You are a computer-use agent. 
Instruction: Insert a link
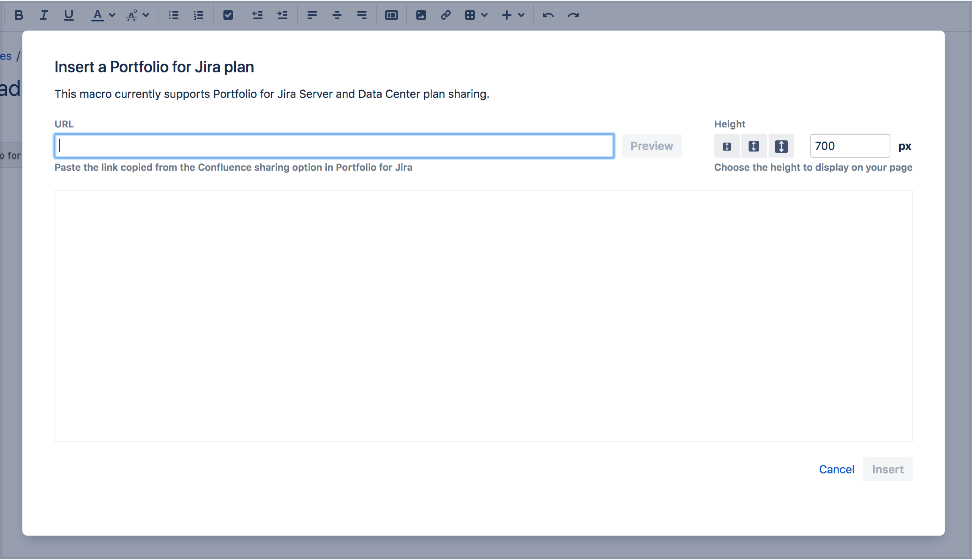tap(445, 15)
